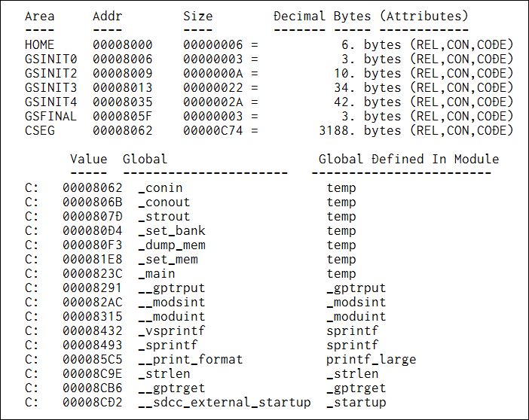
Task: Click CSEG size 00000C74
Action: point(213,131)
